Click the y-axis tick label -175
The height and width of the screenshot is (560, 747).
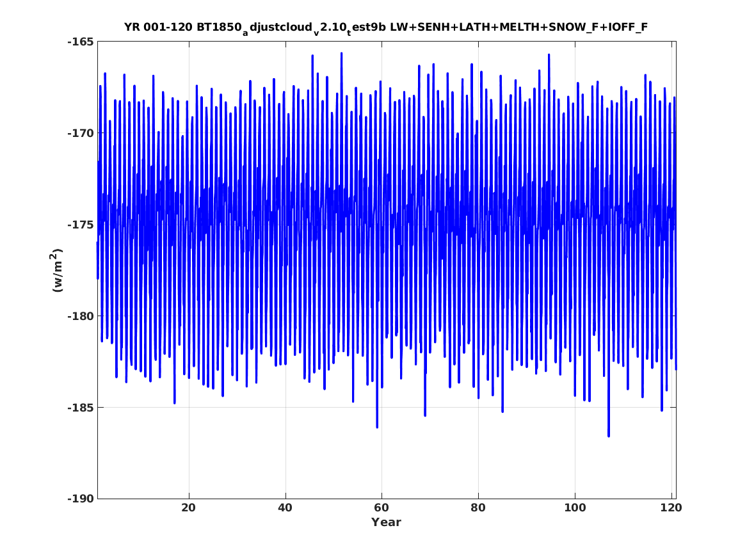point(81,225)
